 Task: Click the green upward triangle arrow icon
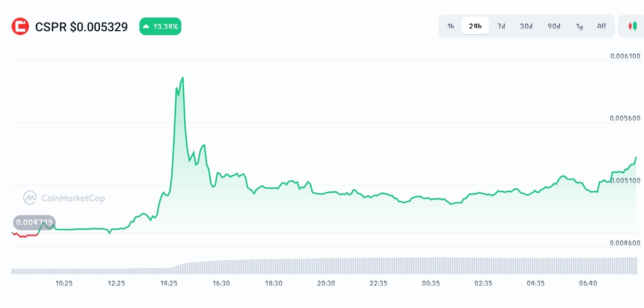(x=146, y=26)
